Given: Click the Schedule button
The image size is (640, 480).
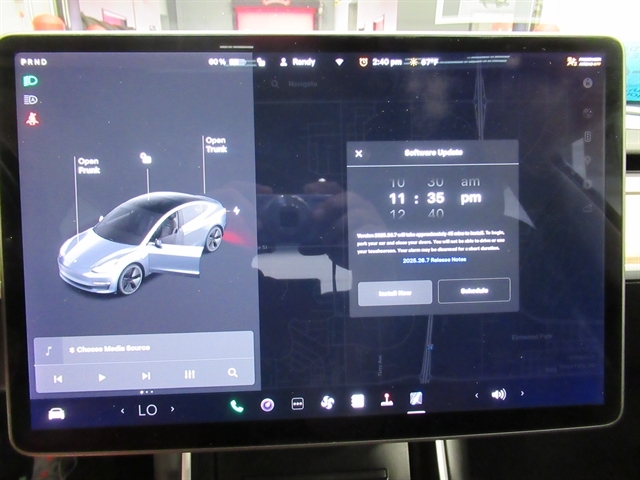Looking at the screenshot, I should click(474, 291).
